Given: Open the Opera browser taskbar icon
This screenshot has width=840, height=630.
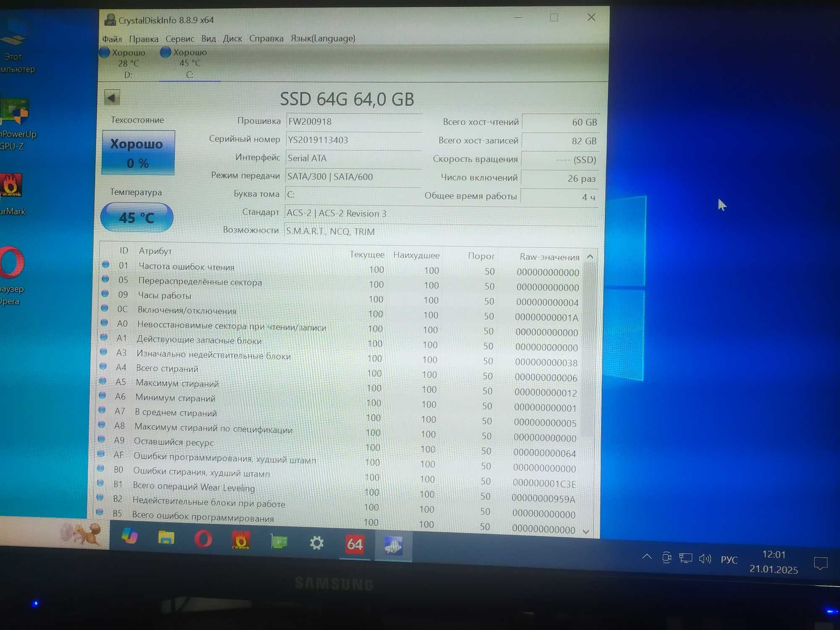Looking at the screenshot, I should 203,539.
